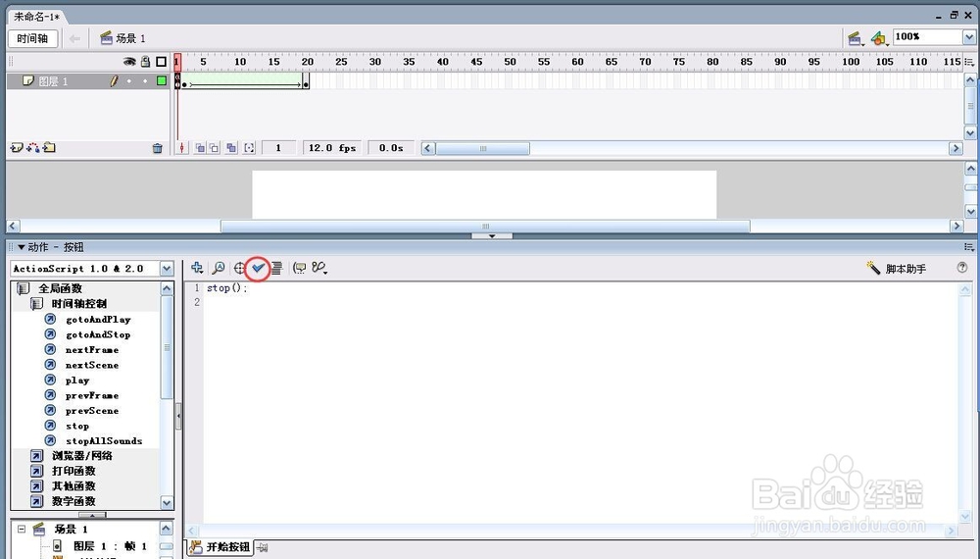Click the timeline horizontal scrollbar thumb
980x559 pixels.
point(482,148)
